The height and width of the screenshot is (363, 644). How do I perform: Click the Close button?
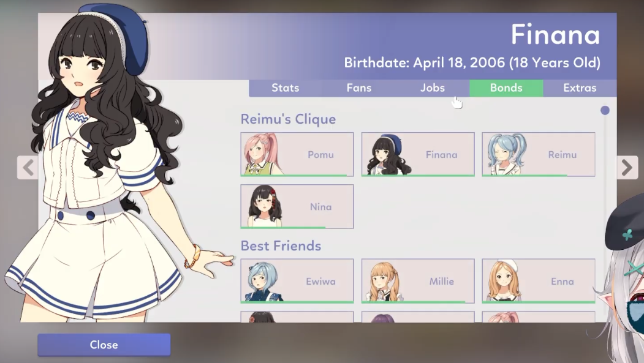coord(104,345)
